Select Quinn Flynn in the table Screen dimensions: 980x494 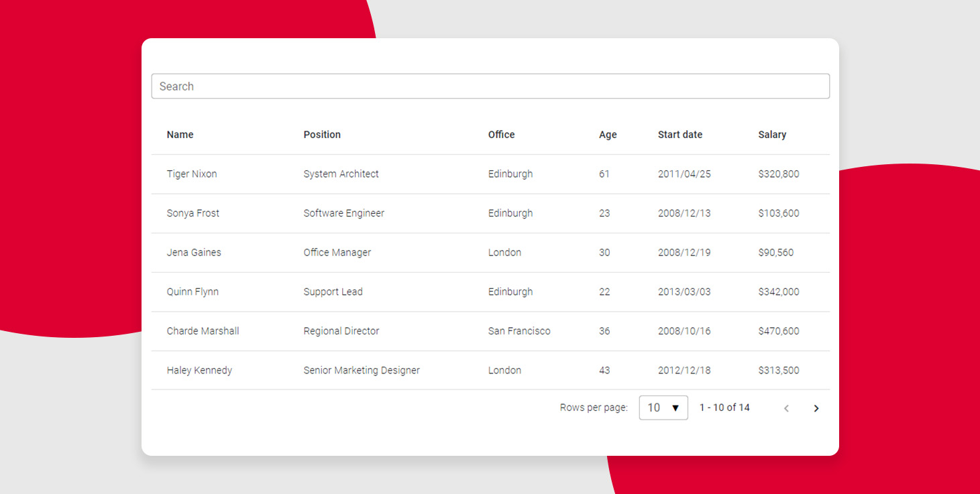[193, 292]
